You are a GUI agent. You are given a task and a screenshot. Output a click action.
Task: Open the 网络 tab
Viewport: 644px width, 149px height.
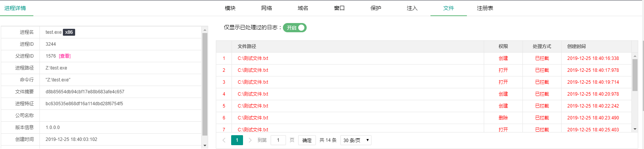266,8
